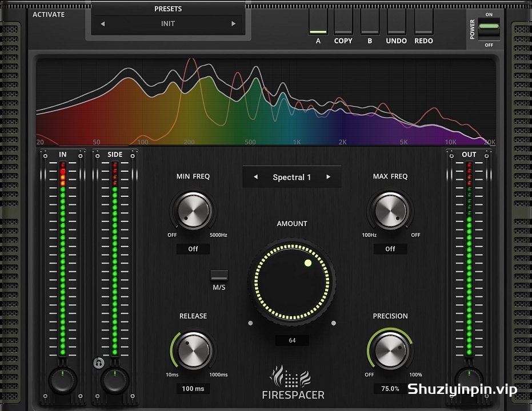Click the Firespacer flame logo
This screenshot has height=411, width=532.
(x=291, y=376)
